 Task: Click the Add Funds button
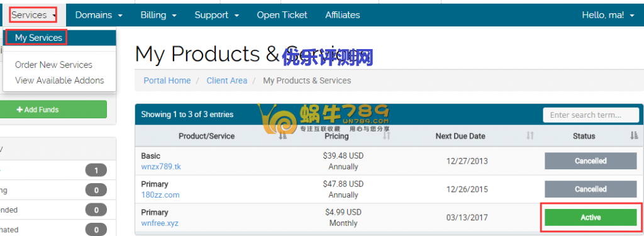[x=53, y=110]
